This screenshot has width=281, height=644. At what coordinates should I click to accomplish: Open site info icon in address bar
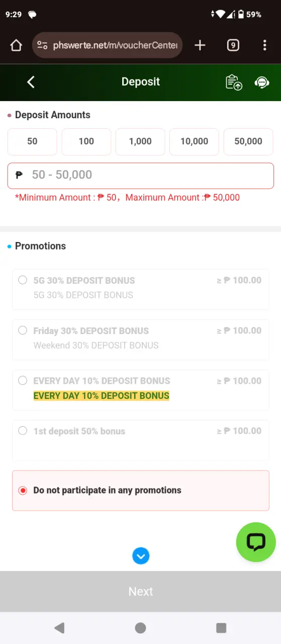[43, 45]
